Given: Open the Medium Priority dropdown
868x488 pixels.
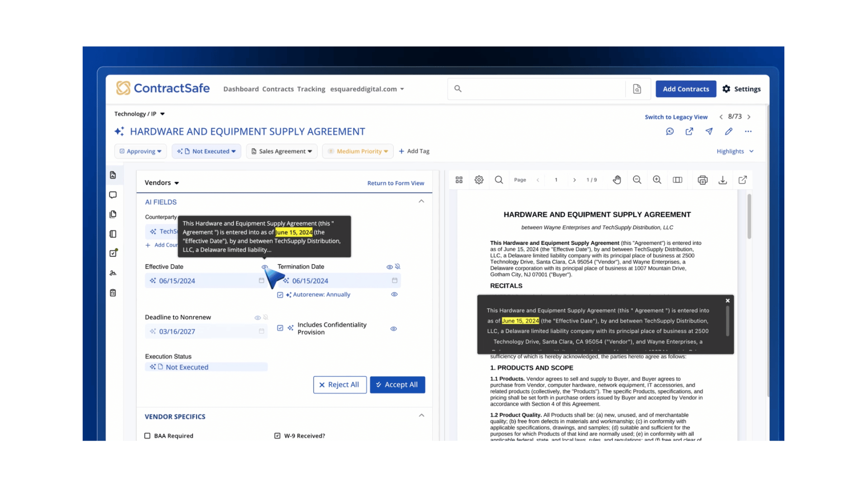Looking at the screenshot, I should pyautogui.click(x=358, y=151).
